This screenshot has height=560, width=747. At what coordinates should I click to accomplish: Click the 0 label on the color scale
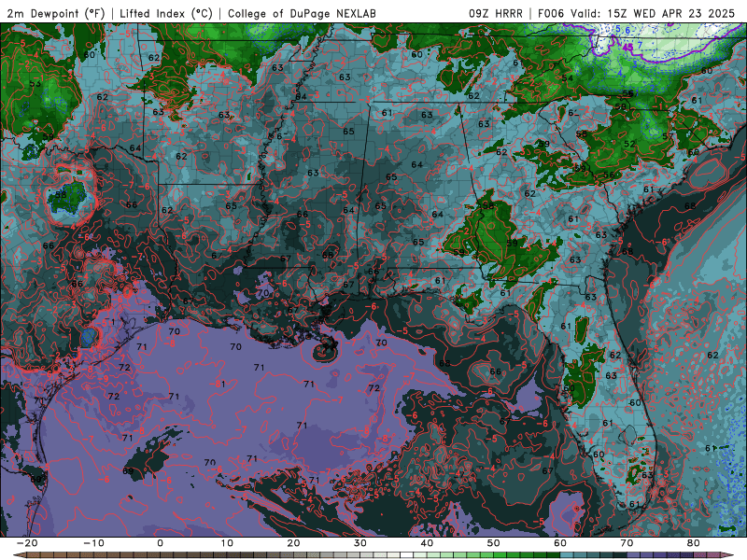[x=160, y=543]
